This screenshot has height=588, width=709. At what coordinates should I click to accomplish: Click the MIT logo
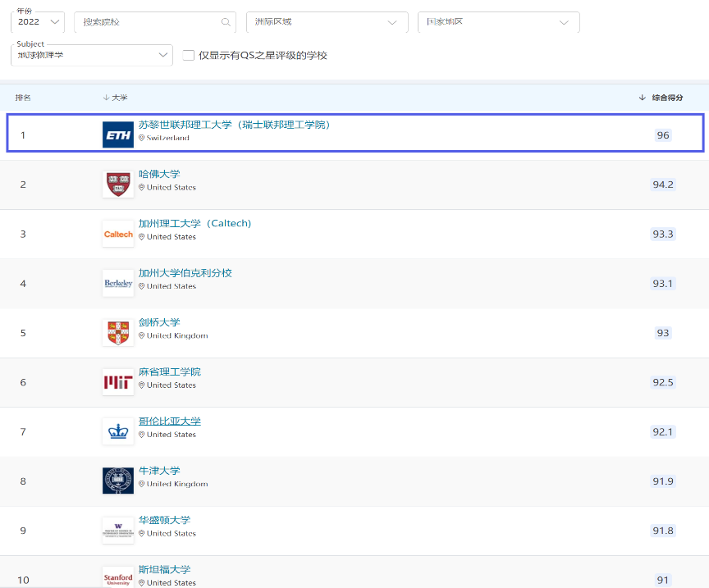click(x=118, y=382)
